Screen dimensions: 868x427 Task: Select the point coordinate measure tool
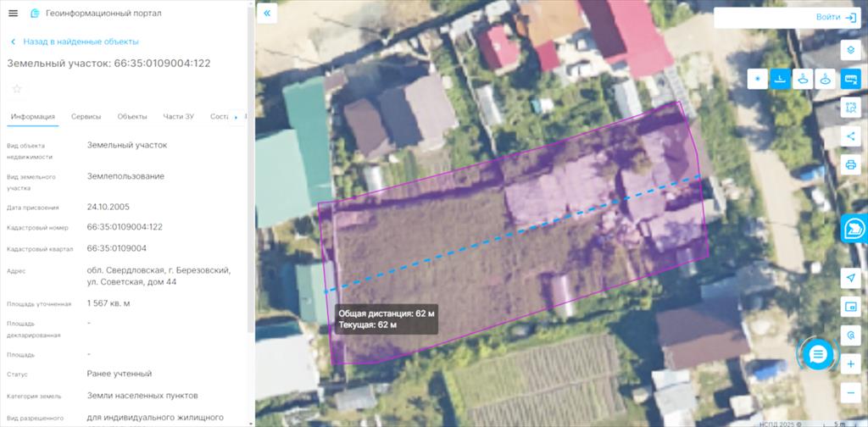point(757,79)
